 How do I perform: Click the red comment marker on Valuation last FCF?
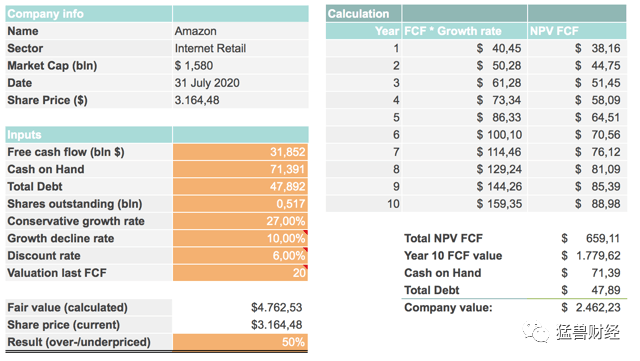point(305,267)
